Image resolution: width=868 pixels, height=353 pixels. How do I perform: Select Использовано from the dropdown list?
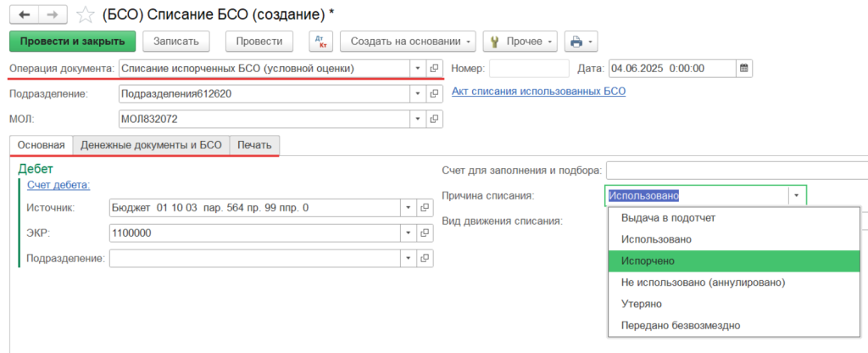[734, 239]
